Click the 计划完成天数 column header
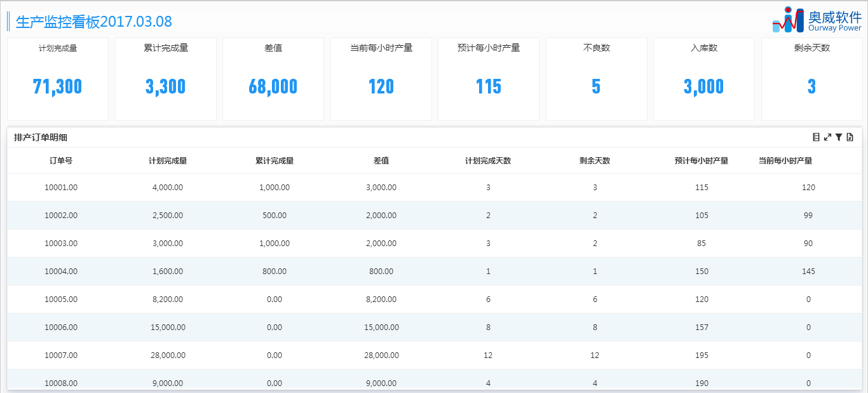 [x=488, y=161]
